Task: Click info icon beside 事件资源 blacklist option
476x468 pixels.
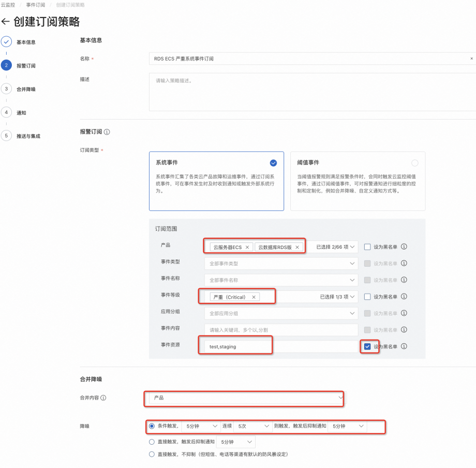Action: (x=404, y=347)
